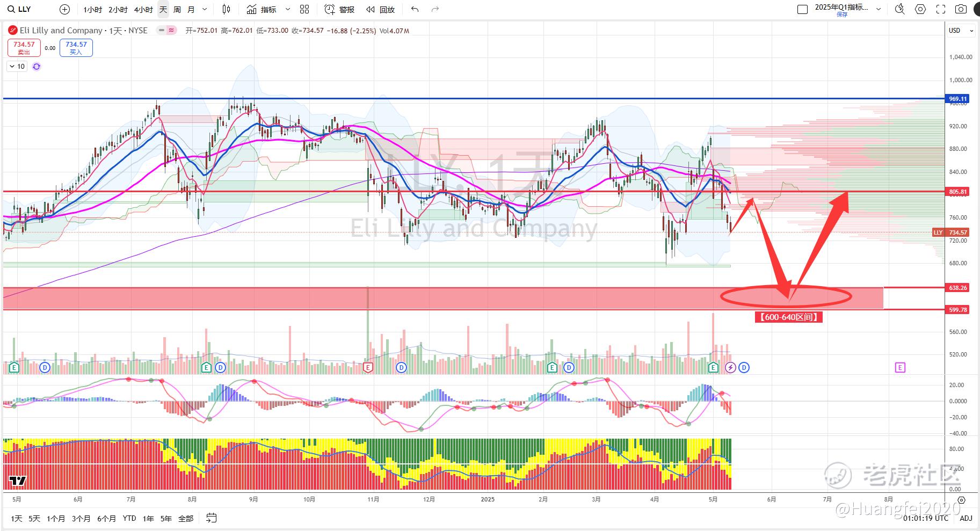Switch interval to 4小时
980x531 pixels.
pyautogui.click(x=143, y=10)
